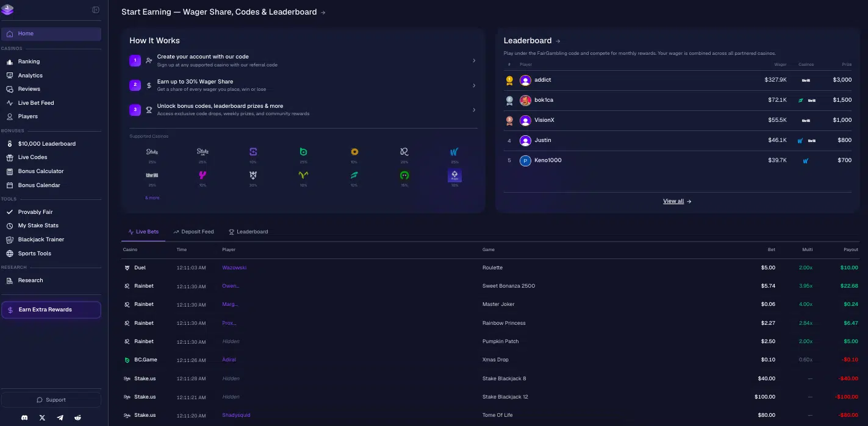
Task: Open player Adiral in Live Bets
Action: point(229,360)
